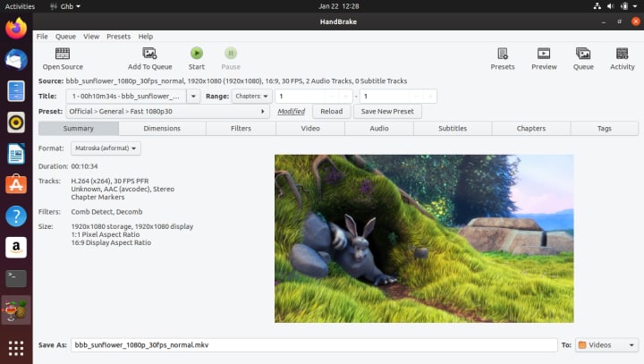Viewport: 644px width, 364px height.
Task: Open the Queue menu in the menu bar
Action: [x=65, y=36]
